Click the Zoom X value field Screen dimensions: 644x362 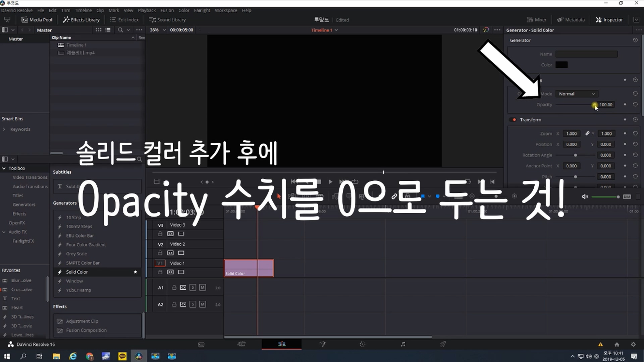[571, 133]
